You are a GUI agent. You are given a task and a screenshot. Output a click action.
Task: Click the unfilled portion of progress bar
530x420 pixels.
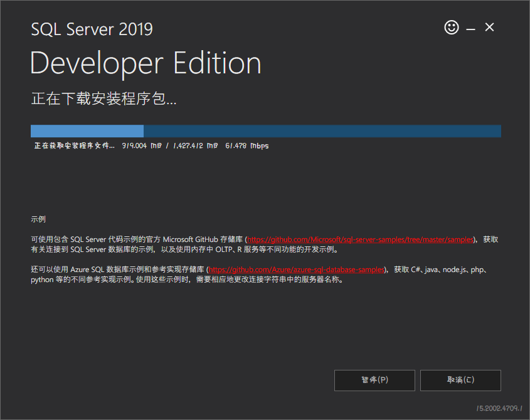coord(322,131)
